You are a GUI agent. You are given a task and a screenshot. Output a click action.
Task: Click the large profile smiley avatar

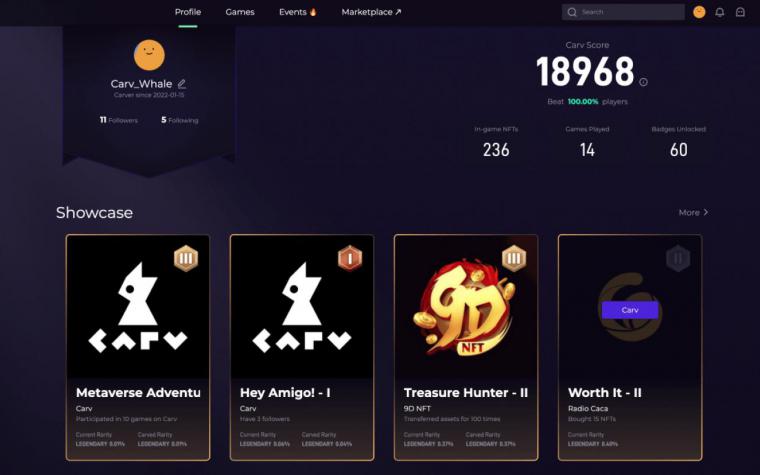149,55
